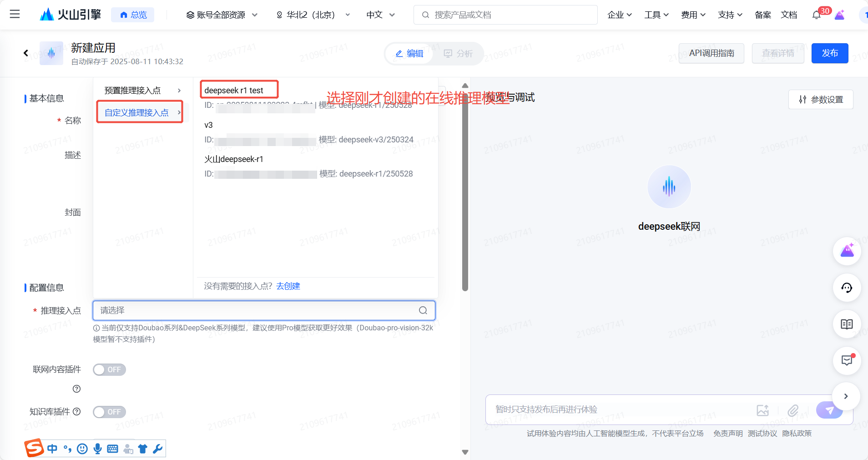Click the scrollbar down arrow

click(465, 452)
